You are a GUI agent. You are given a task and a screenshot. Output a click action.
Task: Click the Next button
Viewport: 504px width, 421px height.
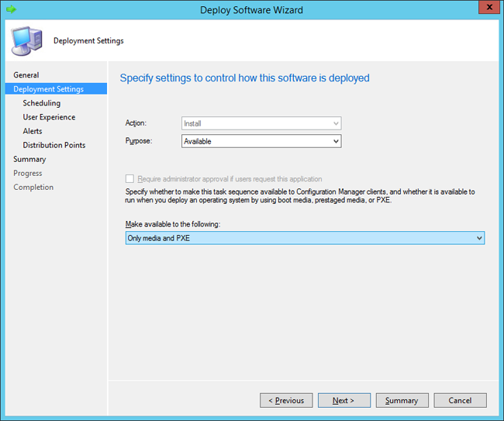(343, 400)
